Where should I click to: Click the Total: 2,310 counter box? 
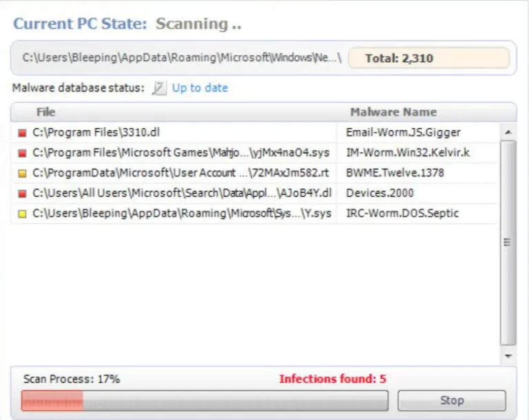(429, 58)
